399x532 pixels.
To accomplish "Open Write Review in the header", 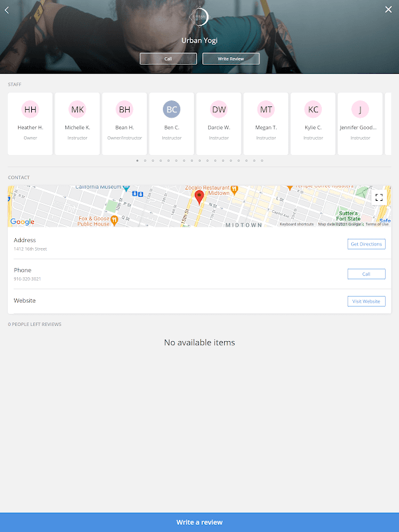I will [x=231, y=59].
